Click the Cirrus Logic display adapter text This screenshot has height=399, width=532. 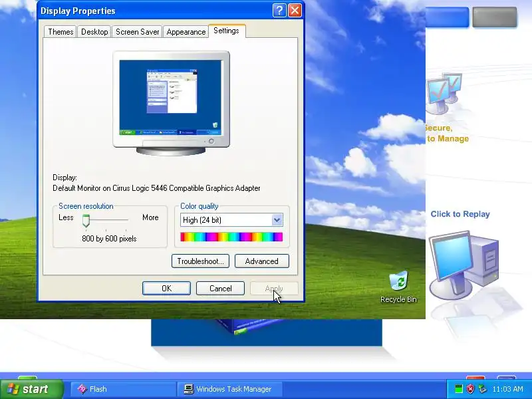[156, 188]
